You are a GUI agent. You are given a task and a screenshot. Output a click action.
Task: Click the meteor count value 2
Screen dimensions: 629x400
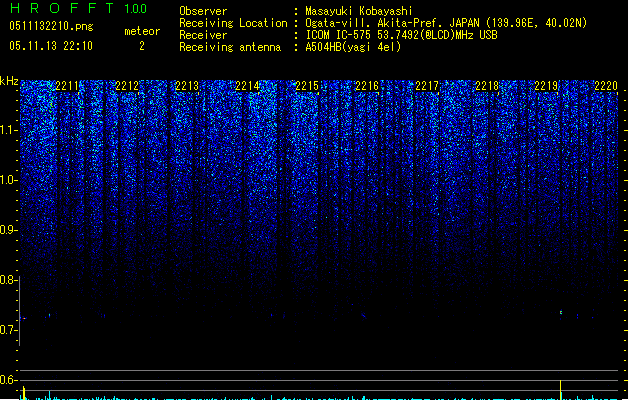[142, 46]
